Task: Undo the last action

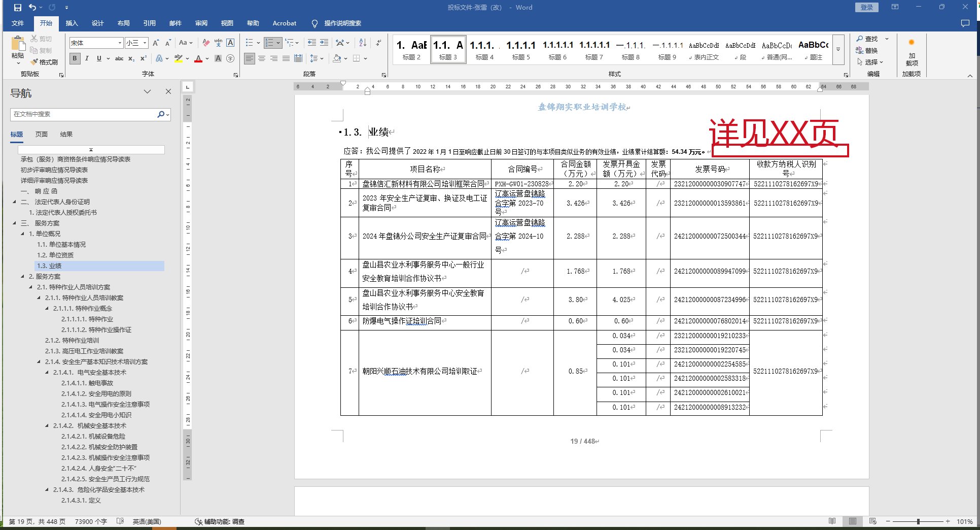Action: coord(32,8)
